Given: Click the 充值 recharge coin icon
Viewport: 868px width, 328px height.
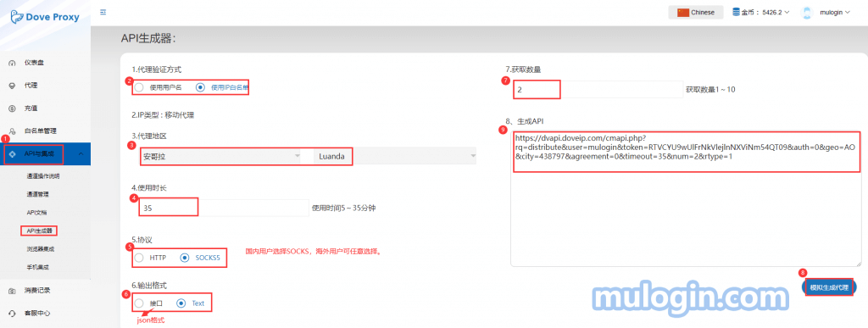Looking at the screenshot, I should point(12,108).
